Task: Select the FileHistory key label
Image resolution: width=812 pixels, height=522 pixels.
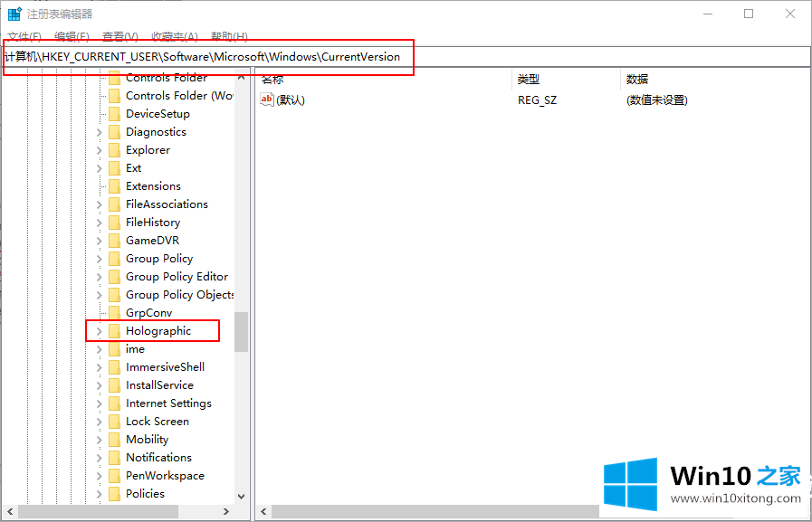Action: tap(153, 223)
